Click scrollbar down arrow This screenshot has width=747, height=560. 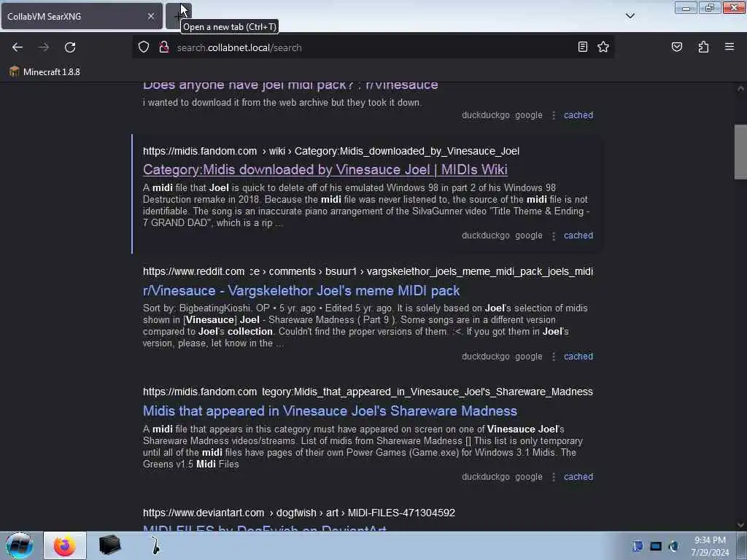tap(740, 525)
